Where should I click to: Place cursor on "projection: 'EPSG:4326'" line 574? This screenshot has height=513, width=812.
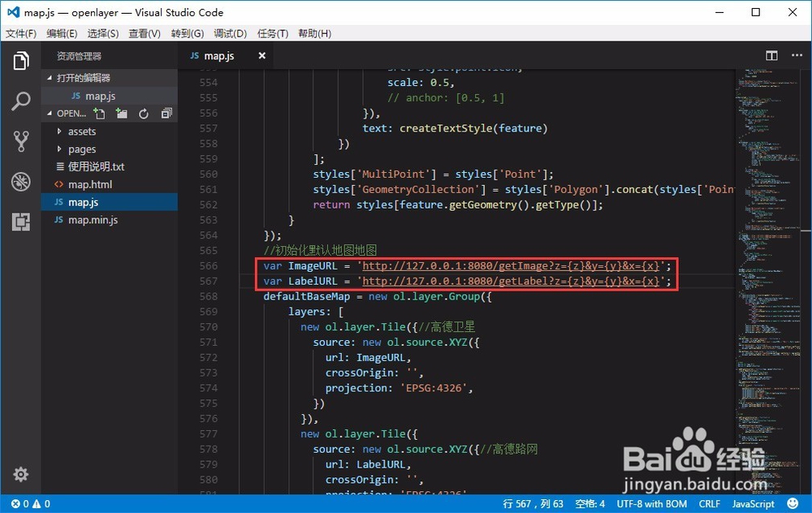pos(399,388)
